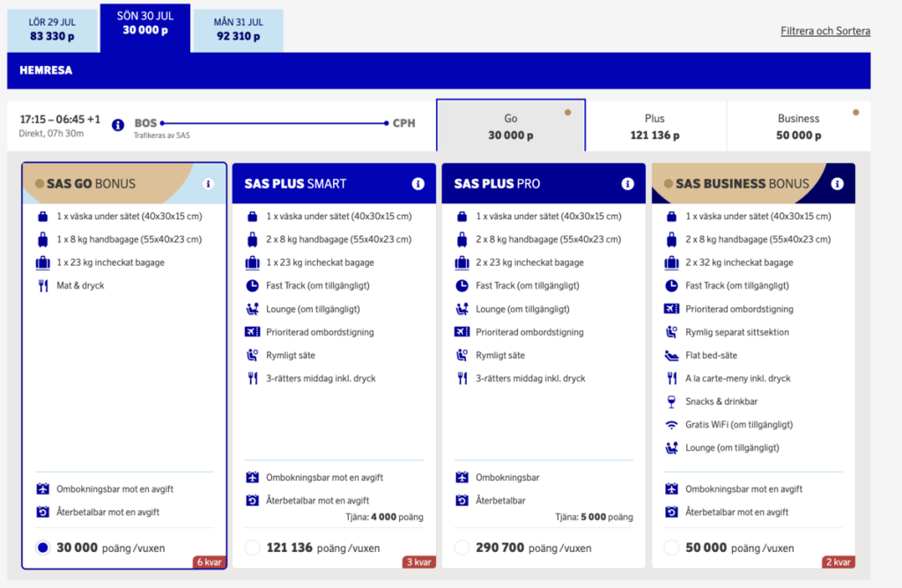902x588 pixels.
Task: Click Återbetalbar mot en avgift icon in Go Bonus
Action: click(x=43, y=512)
